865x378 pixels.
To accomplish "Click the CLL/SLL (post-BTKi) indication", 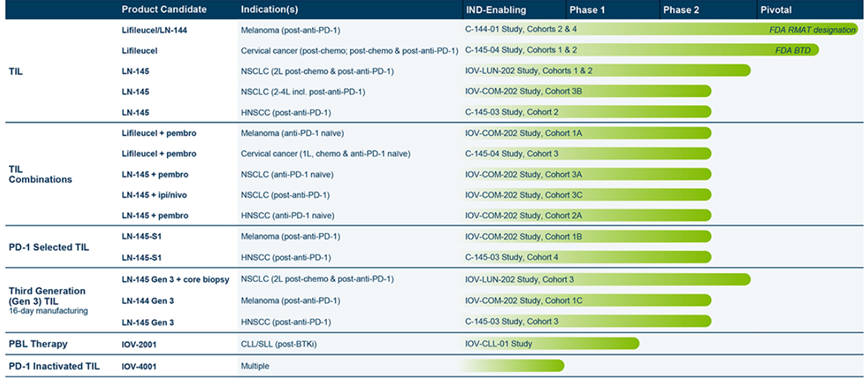I will tap(279, 344).
